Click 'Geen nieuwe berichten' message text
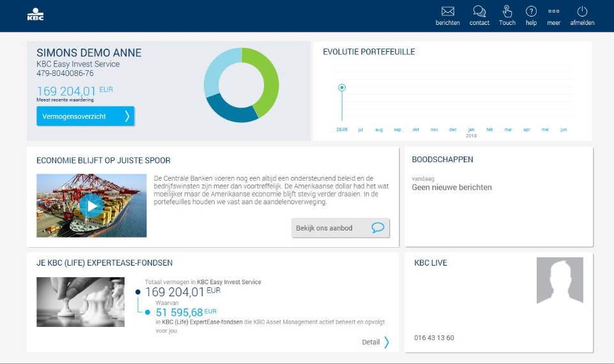The image size is (614, 364). click(452, 188)
